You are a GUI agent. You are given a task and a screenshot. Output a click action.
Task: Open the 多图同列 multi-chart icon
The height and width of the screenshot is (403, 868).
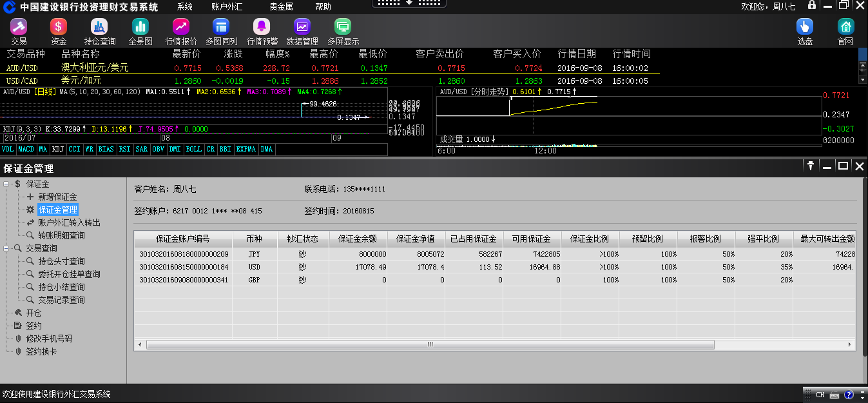coord(222,26)
